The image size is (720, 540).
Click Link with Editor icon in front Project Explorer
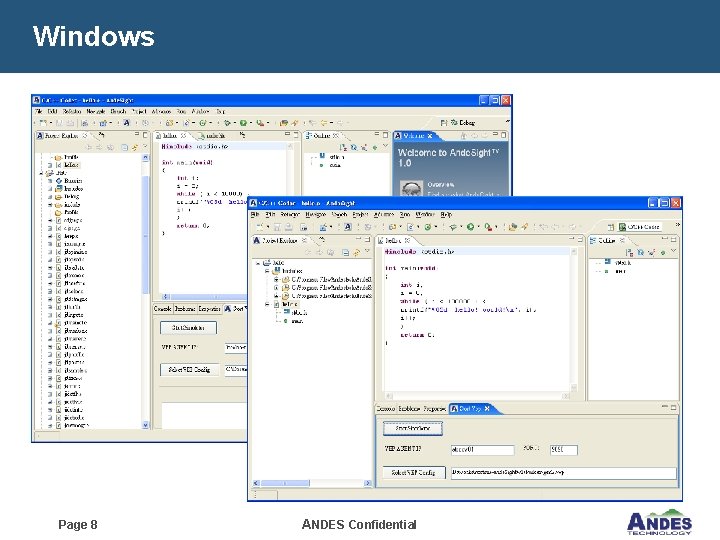(x=356, y=252)
